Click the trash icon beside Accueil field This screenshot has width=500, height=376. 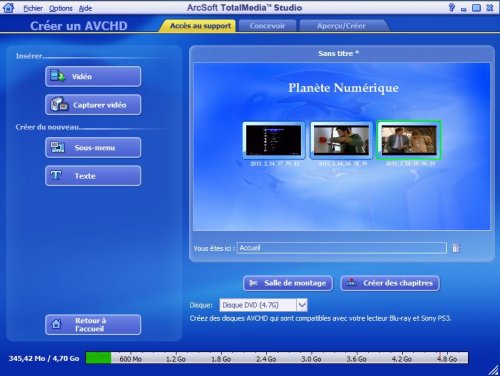click(455, 248)
